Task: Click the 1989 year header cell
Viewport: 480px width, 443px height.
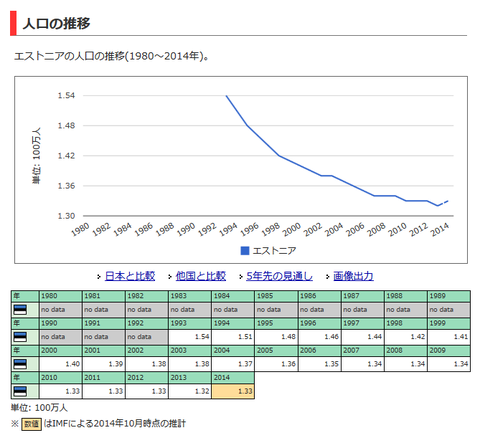Action: [x=449, y=296]
